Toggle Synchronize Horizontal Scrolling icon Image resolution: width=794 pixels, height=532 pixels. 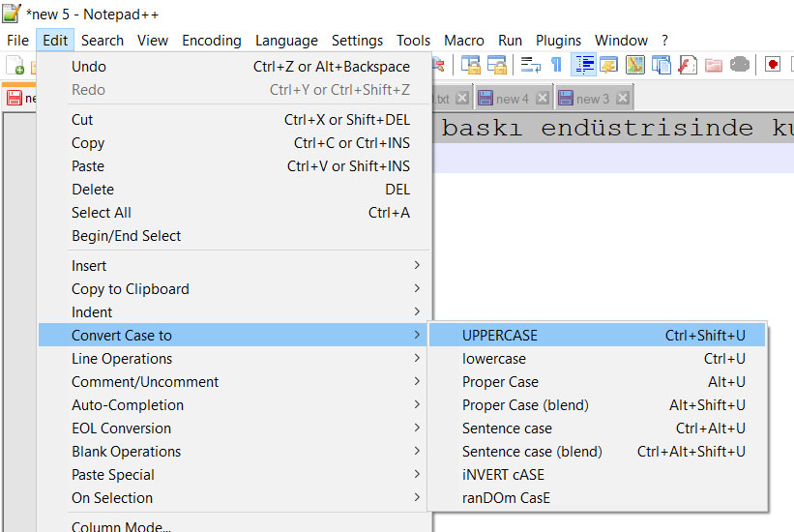coord(497,65)
